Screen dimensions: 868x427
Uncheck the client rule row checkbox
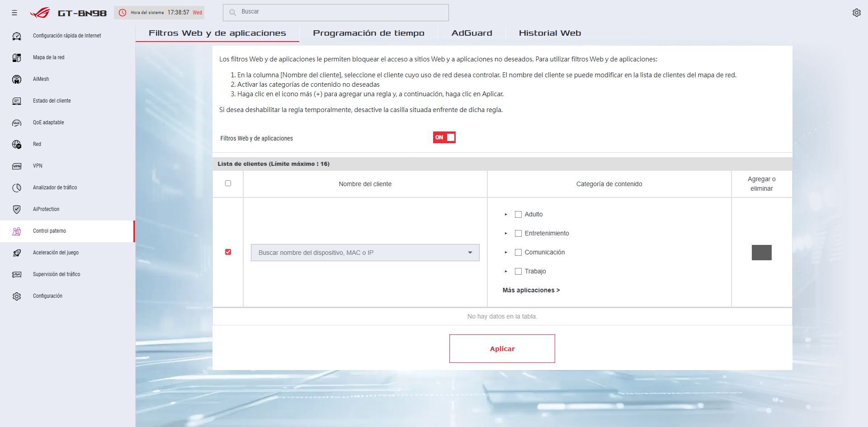[x=228, y=252]
